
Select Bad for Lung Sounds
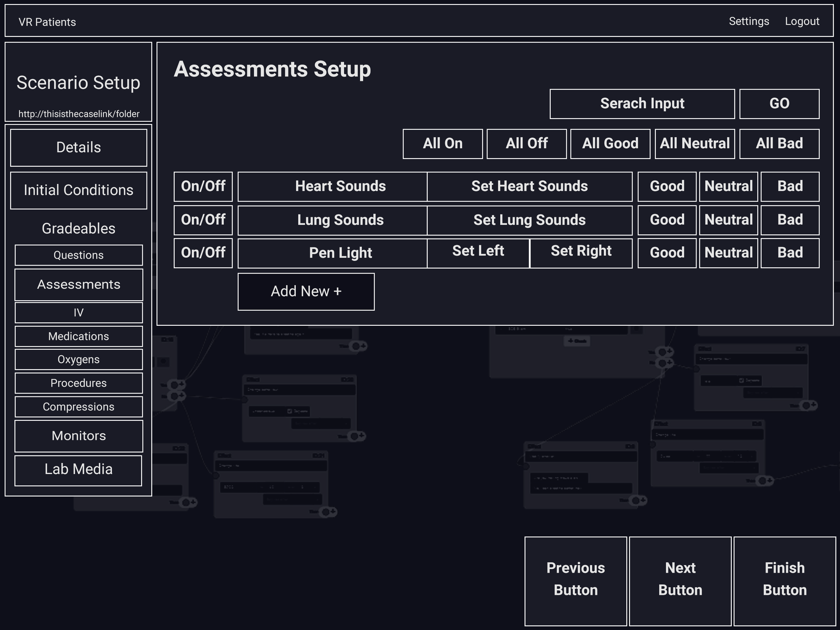(x=790, y=220)
